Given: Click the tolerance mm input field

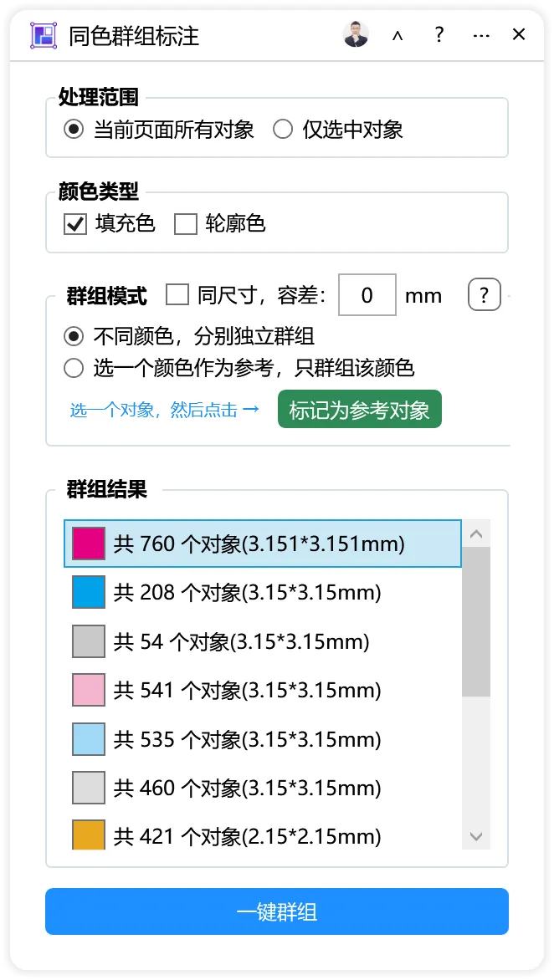Looking at the screenshot, I should (367, 294).
